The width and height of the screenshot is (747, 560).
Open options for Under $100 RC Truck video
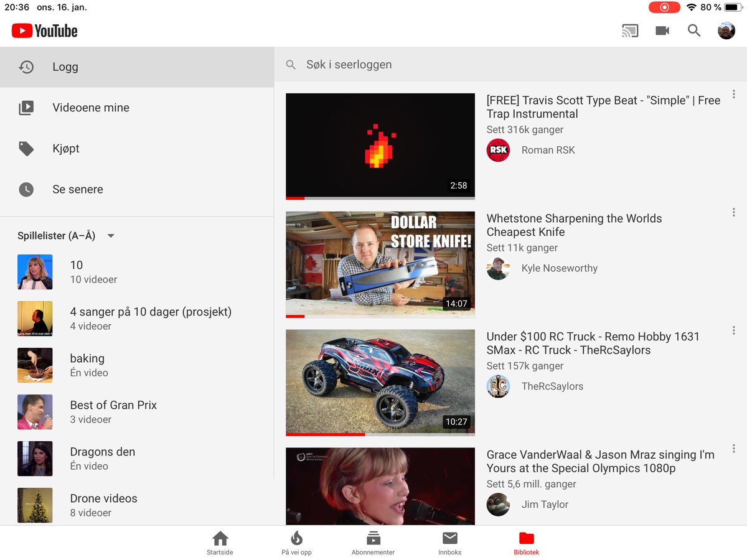734,330
